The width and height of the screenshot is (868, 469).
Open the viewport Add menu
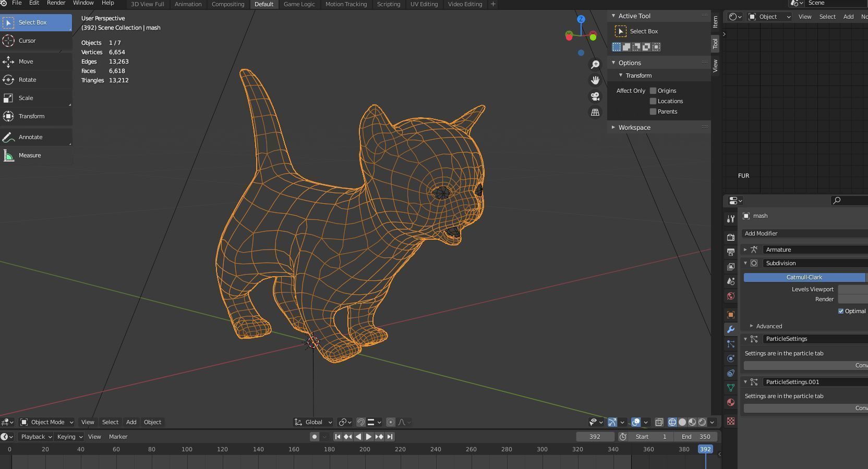[x=131, y=422]
